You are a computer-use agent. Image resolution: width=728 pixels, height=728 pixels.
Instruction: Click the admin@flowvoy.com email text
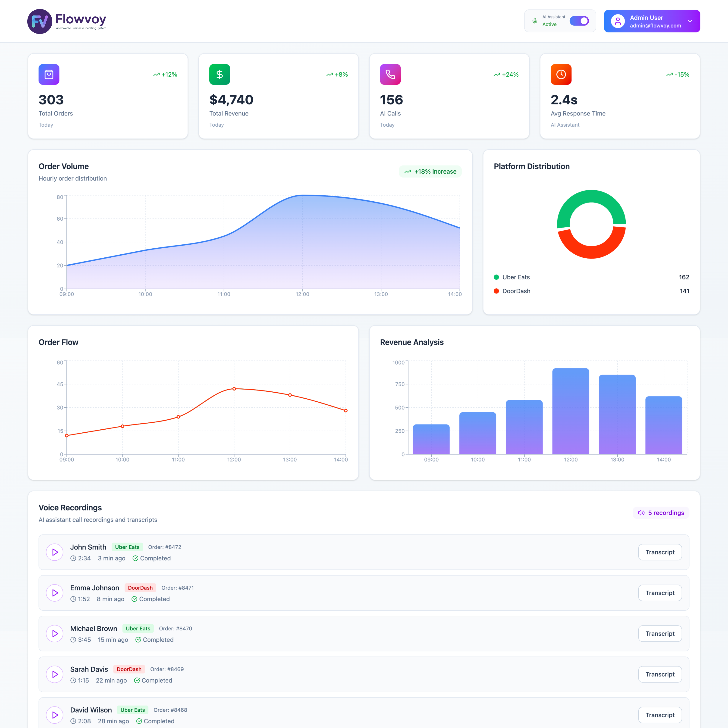pos(655,26)
